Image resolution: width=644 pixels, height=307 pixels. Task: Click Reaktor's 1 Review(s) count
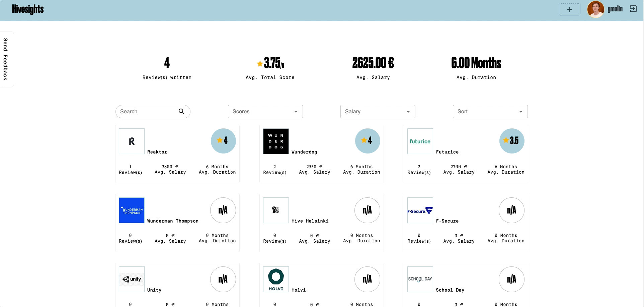pyautogui.click(x=131, y=169)
